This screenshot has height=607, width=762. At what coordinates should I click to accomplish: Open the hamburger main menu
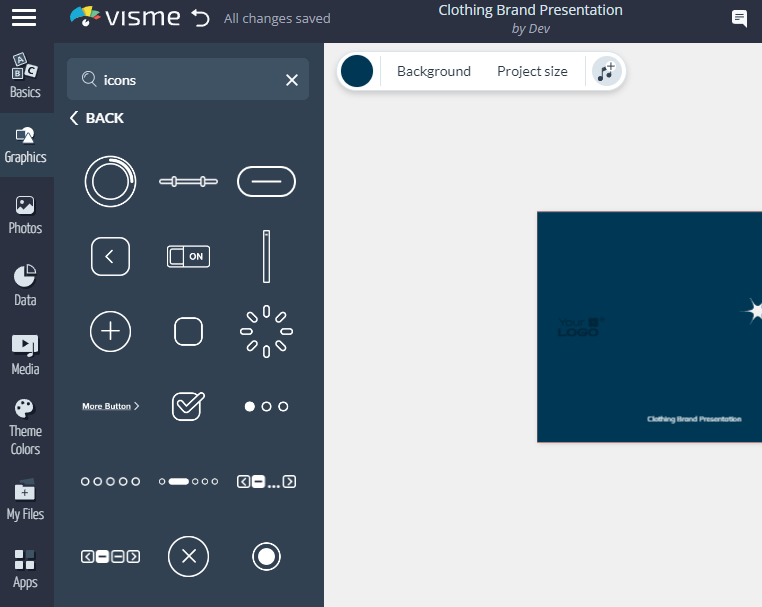24,18
